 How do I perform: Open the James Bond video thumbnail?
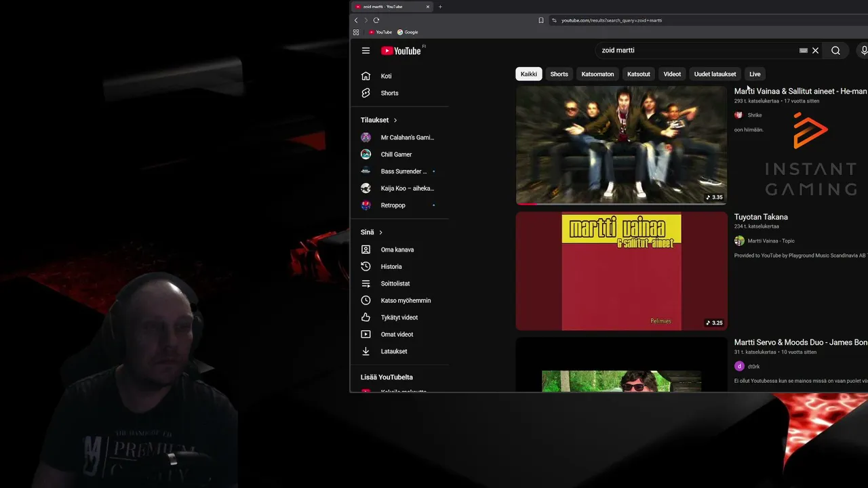pos(621,365)
